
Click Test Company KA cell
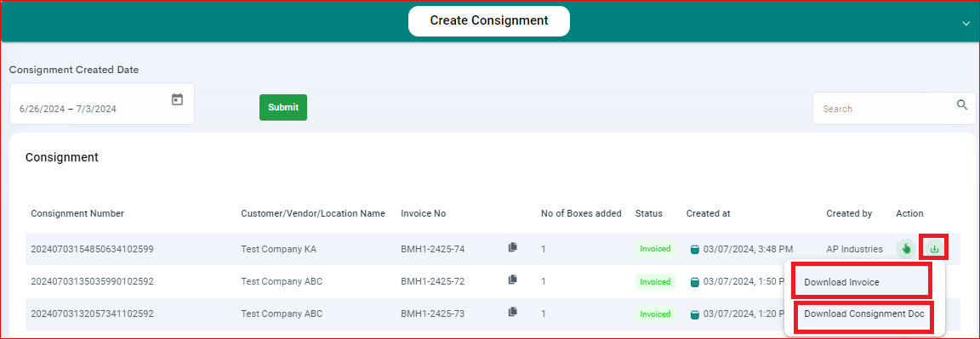(x=278, y=249)
